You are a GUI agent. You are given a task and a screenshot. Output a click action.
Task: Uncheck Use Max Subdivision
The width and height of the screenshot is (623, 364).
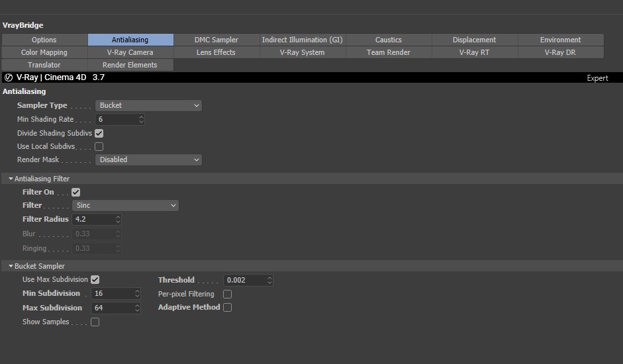pos(95,280)
